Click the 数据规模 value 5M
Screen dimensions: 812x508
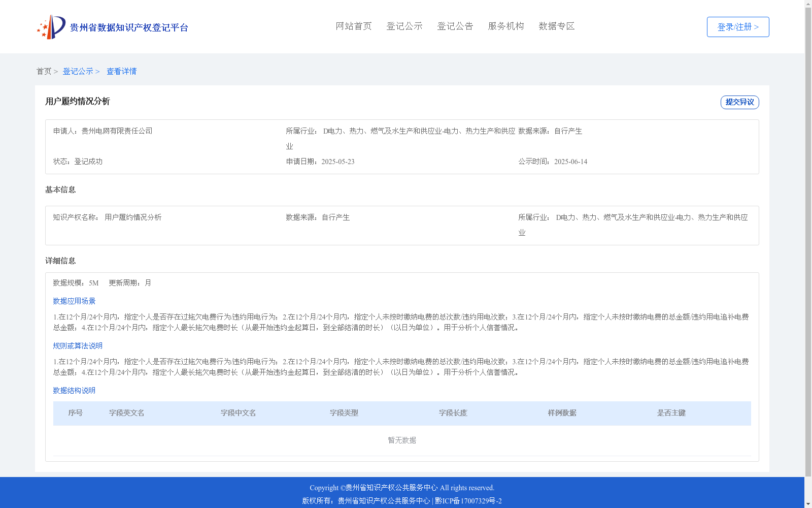click(x=94, y=283)
